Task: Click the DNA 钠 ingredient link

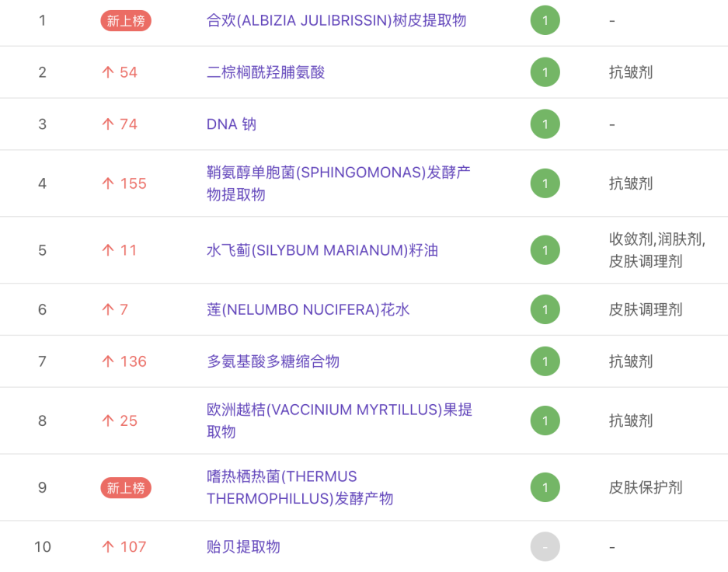Action: 232,124
